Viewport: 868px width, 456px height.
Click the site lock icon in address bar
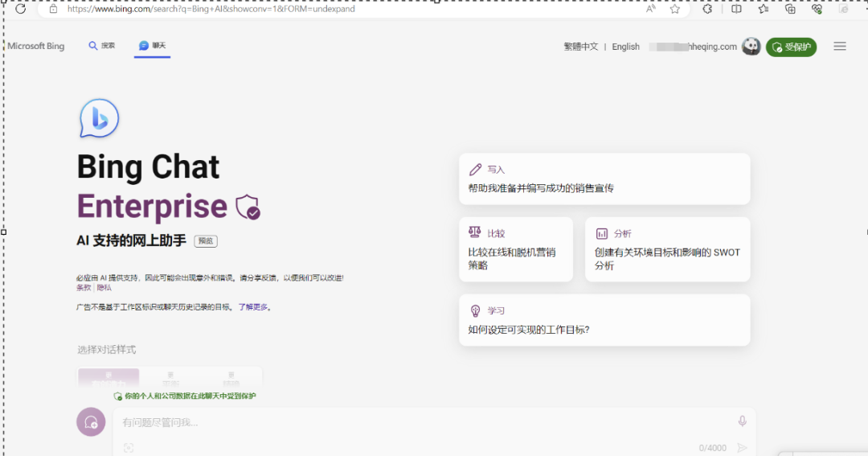(53, 9)
